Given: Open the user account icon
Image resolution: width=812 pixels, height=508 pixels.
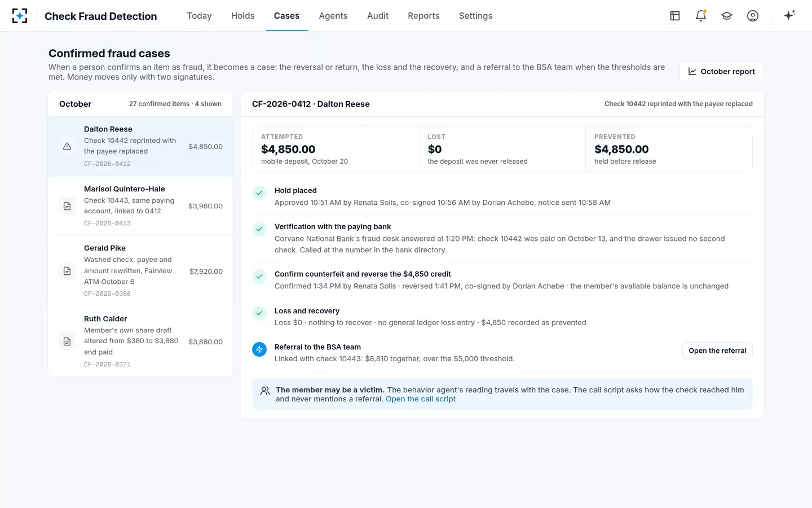Looking at the screenshot, I should (x=753, y=16).
